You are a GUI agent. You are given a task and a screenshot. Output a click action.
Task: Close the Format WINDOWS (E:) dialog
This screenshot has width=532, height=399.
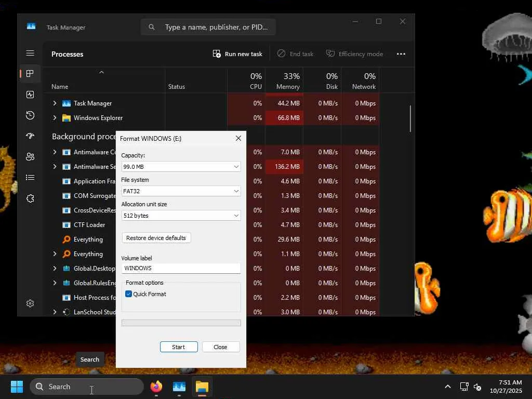(x=238, y=138)
